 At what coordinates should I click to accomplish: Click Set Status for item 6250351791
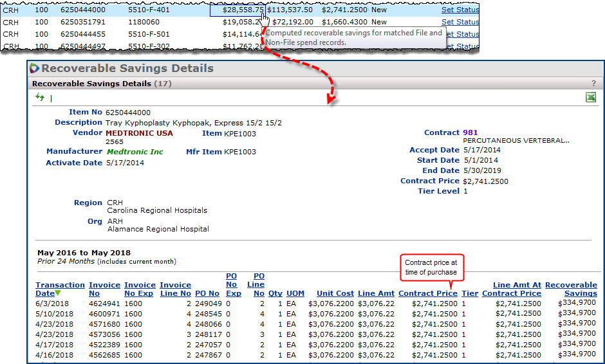pyautogui.click(x=460, y=22)
